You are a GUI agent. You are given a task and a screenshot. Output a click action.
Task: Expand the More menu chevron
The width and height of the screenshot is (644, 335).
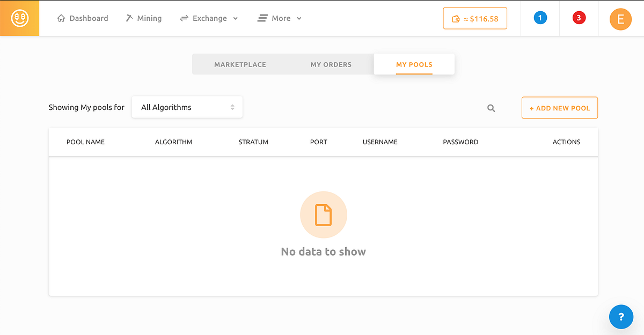tap(299, 18)
